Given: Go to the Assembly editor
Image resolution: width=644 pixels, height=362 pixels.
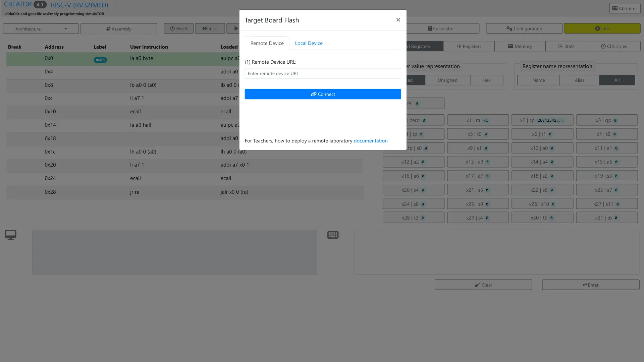Looking at the screenshot, I should (x=119, y=29).
